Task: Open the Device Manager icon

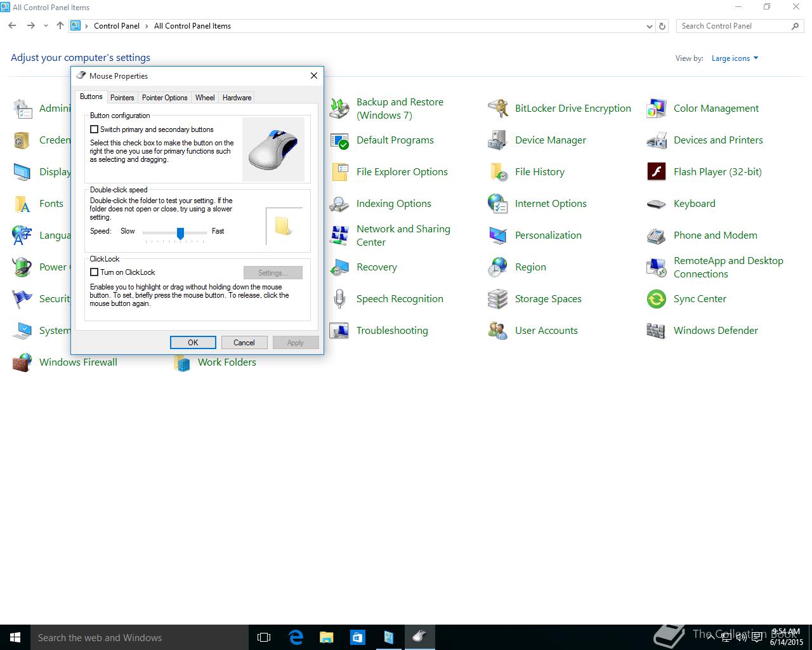Action: (497, 140)
